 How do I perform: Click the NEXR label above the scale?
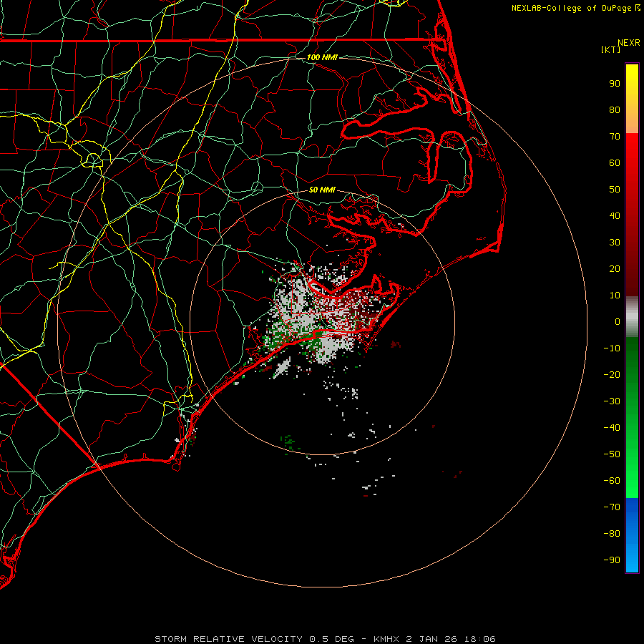(629, 43)
